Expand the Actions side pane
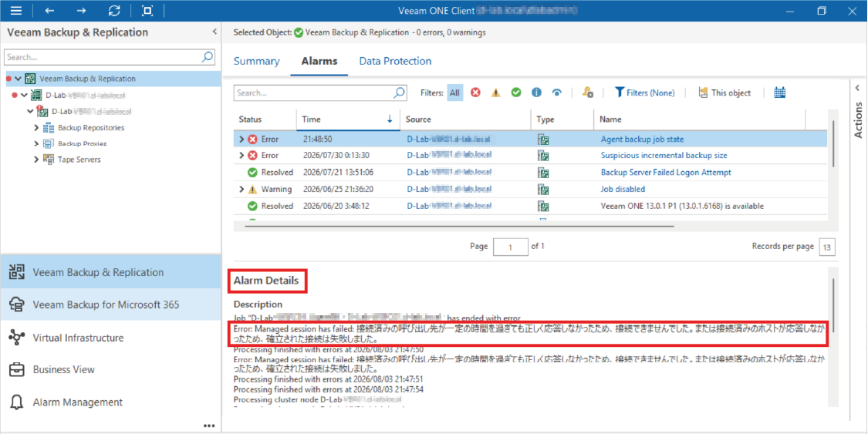 (x=857, y=88)
